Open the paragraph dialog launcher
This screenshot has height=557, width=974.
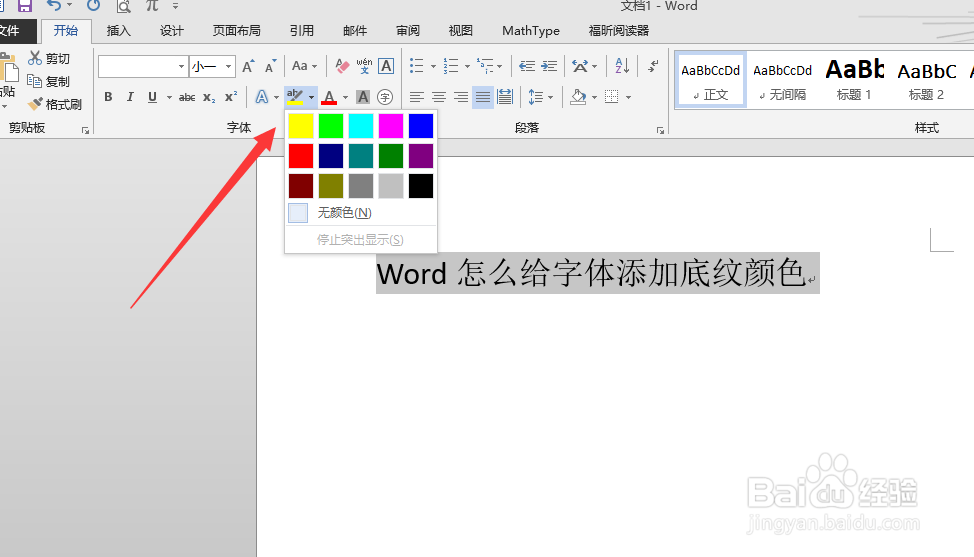click(660, 130)
